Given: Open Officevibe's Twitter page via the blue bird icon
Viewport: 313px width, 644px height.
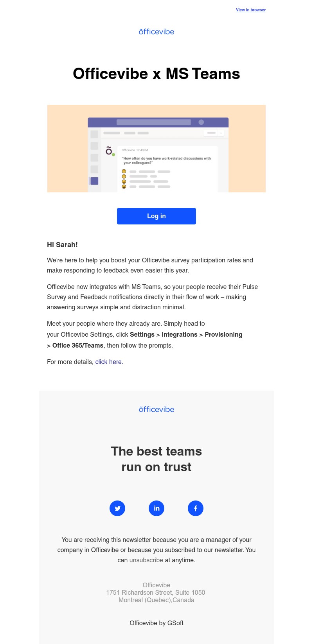Looking at the screenshot, I should (117, 508).
